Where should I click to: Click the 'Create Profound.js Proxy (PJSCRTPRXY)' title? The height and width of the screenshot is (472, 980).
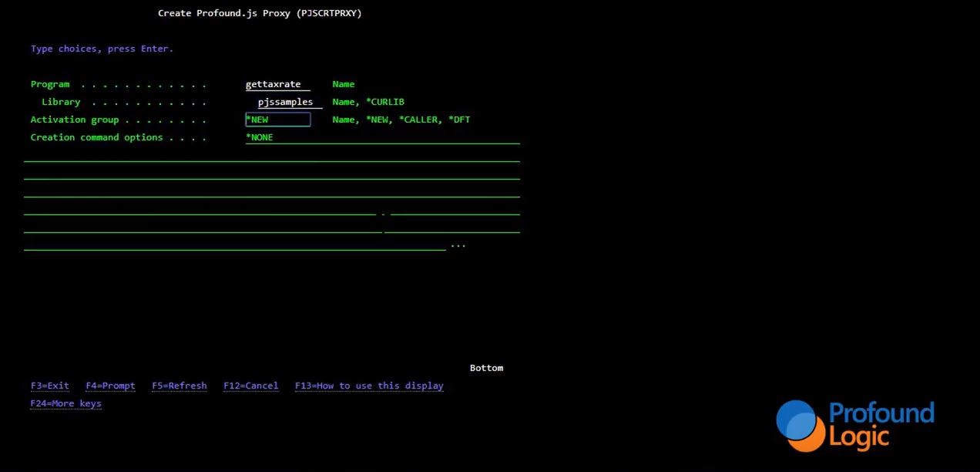pyautogui.click(x=260, y=13)
